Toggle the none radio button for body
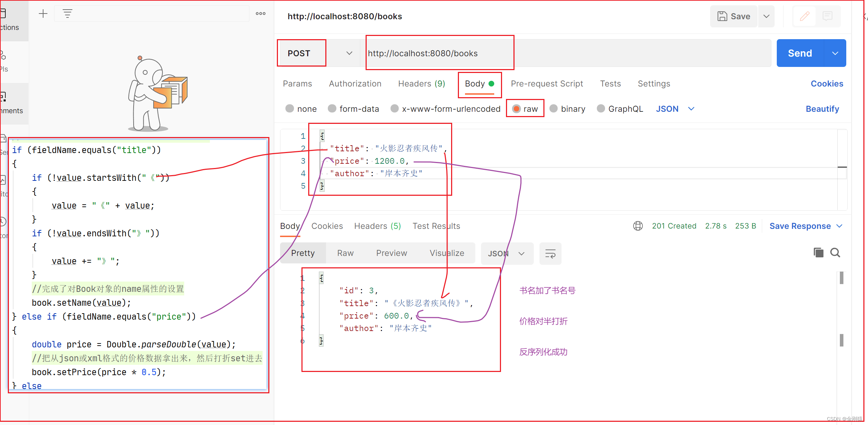 pyautogui.click(x=289, y=109)
